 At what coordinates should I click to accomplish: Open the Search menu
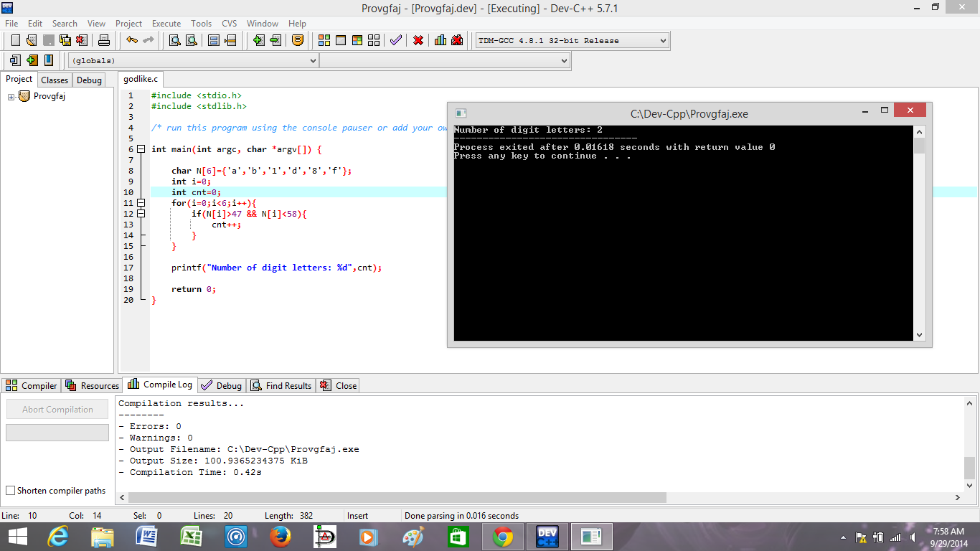(65, 23)
